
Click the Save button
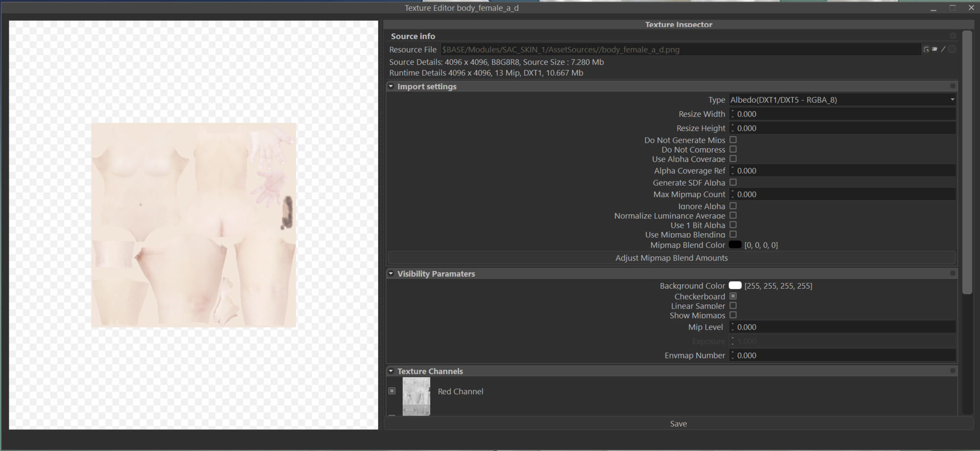678,423
